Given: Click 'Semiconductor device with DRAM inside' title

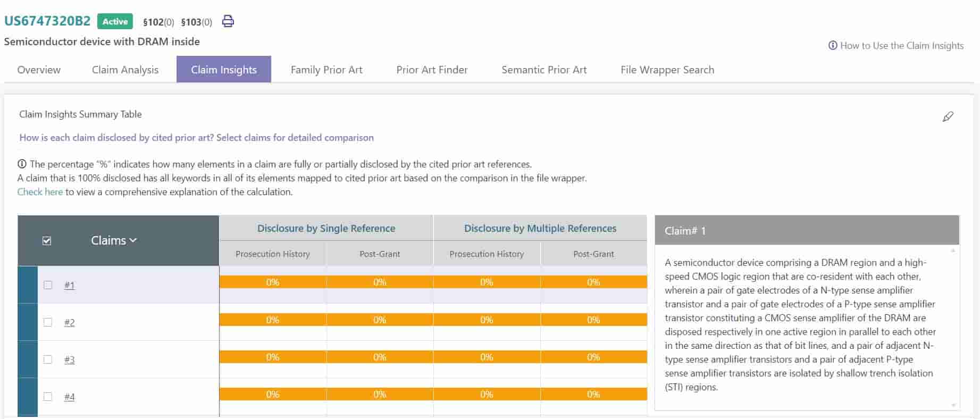Looking at the screenshot, I should click(x=102, y=41).
